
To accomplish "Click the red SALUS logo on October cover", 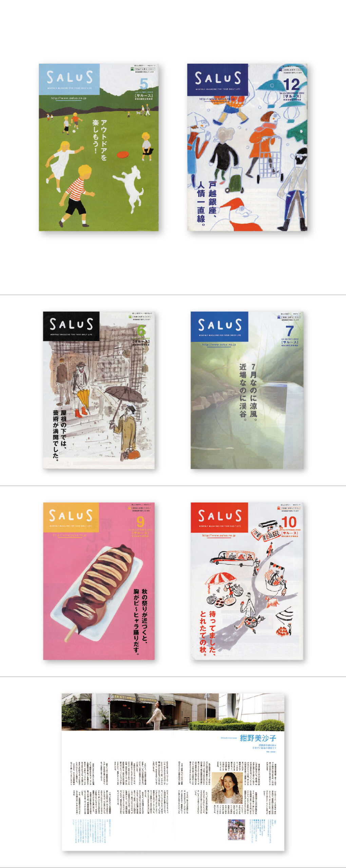I will 219,517.
